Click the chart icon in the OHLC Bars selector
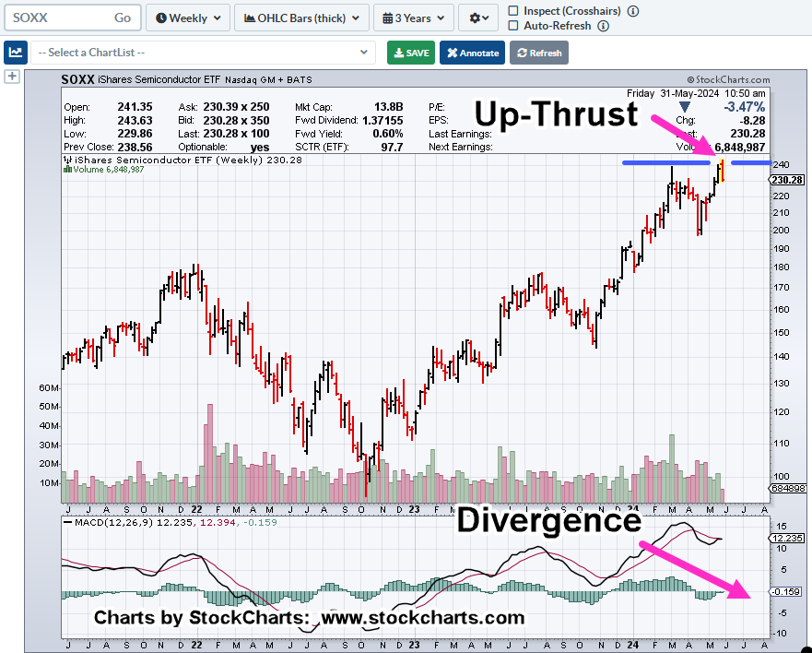The width and height of the screenshot is (812, 653). click(x=250, y=18)
